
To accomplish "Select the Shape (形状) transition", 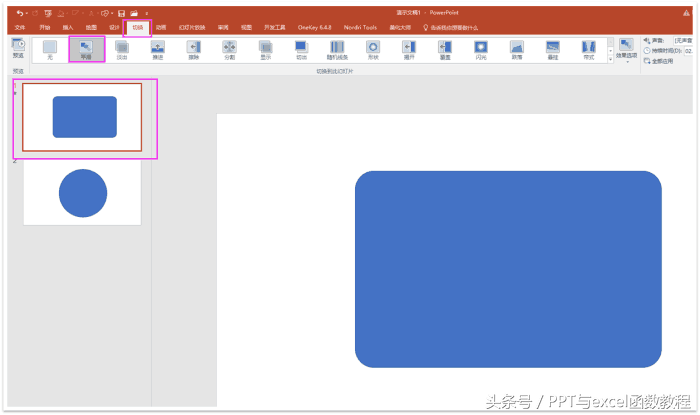I will [373, 50].
